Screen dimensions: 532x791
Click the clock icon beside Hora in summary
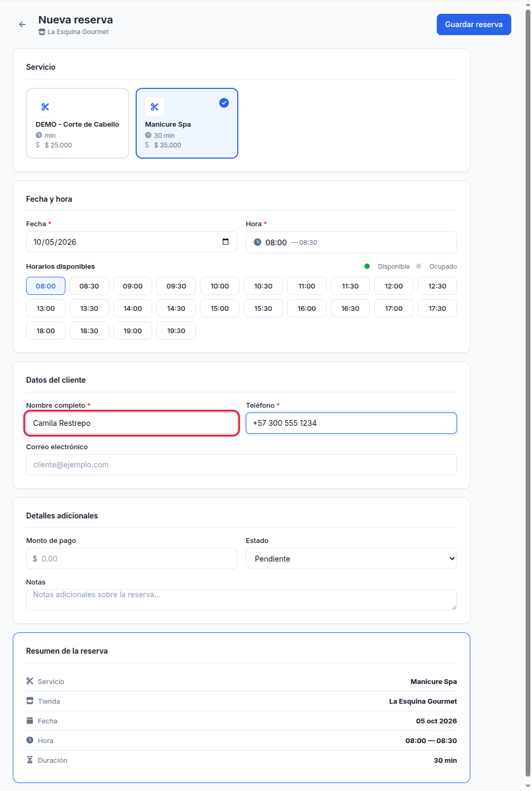30,740
